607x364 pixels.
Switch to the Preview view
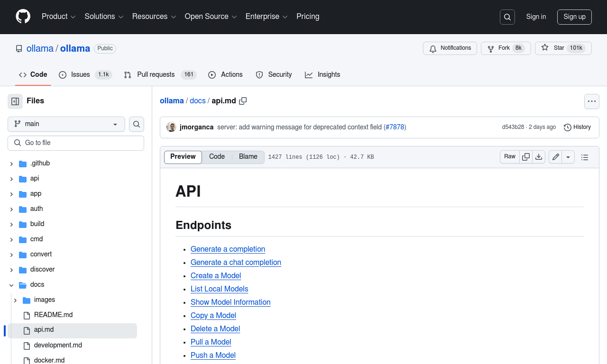pos(183,157)
